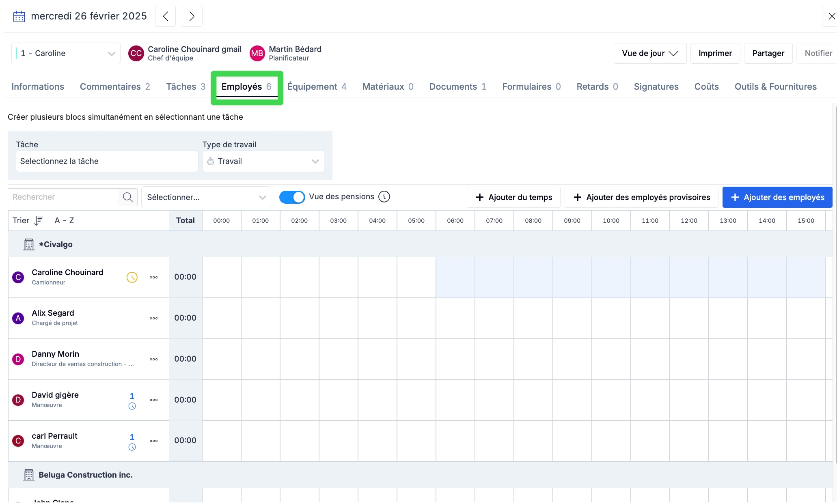This screenshot has width=837, height=504.
Task: Click info icon beside Vue des pensions
Action: tap(384, 197)
